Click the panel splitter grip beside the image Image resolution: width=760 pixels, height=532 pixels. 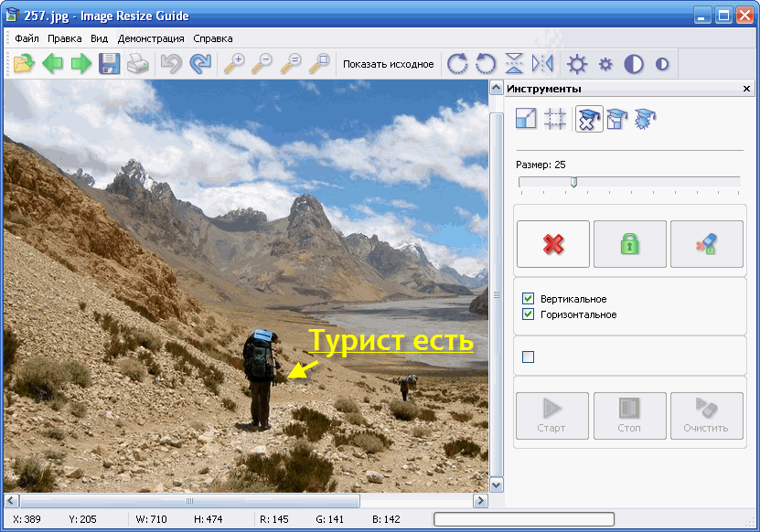pos(497,294)
